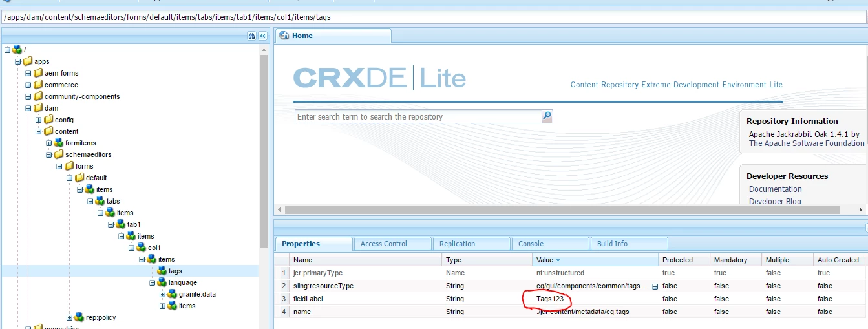Collapse the tab1 node
This screenshot has width=868, height=329.
tap(111, 224)
